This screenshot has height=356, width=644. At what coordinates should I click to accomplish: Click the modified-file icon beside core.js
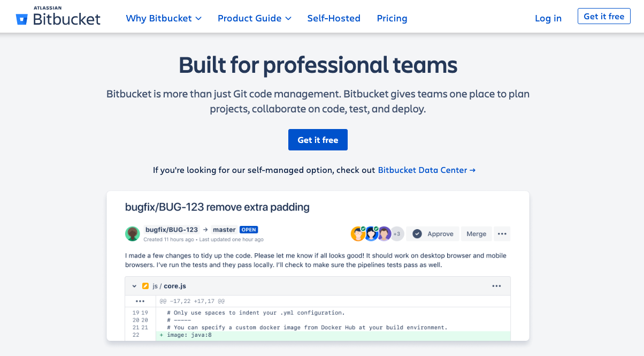[145, 286]
